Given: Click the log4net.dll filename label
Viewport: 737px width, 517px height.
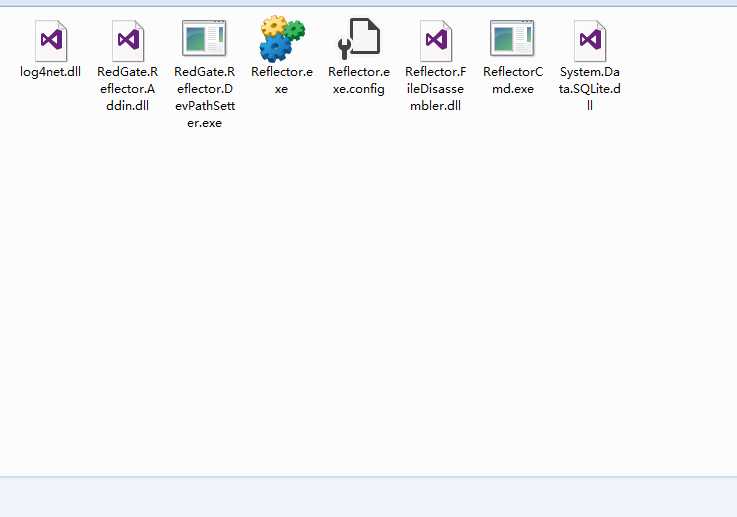Looking at the screenshot, I should point(50,72).
